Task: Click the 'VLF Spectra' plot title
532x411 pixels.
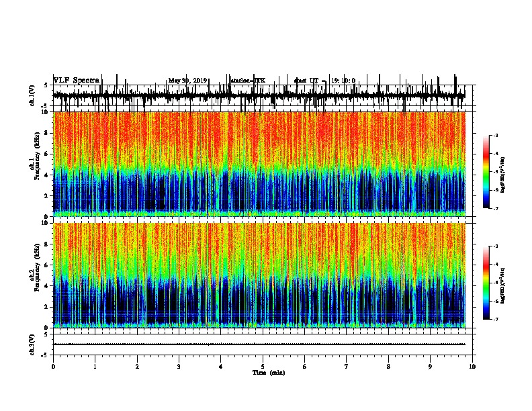Action: pos(77,81)
